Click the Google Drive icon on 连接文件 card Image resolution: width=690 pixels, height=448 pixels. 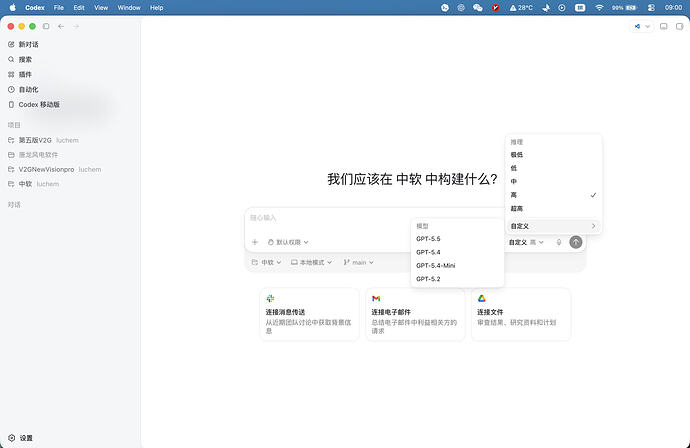pos(482,298)
